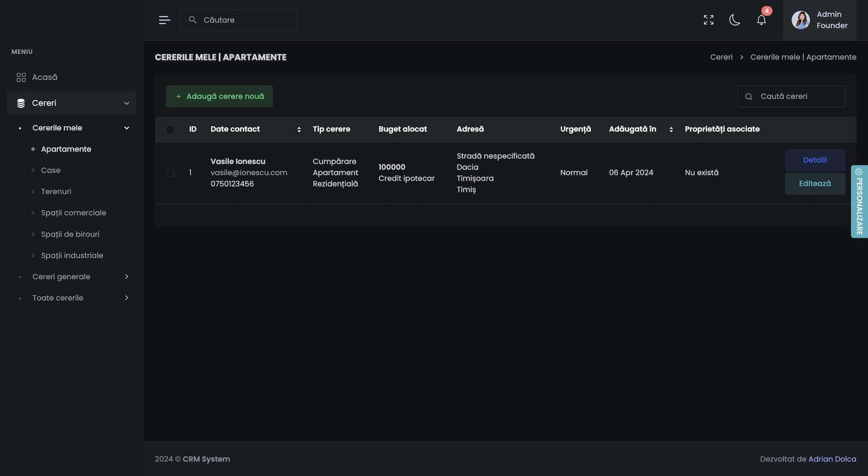868x476 pixels.
Task: Click the Cereri database stack icon
Action: [x=21, y=103]
